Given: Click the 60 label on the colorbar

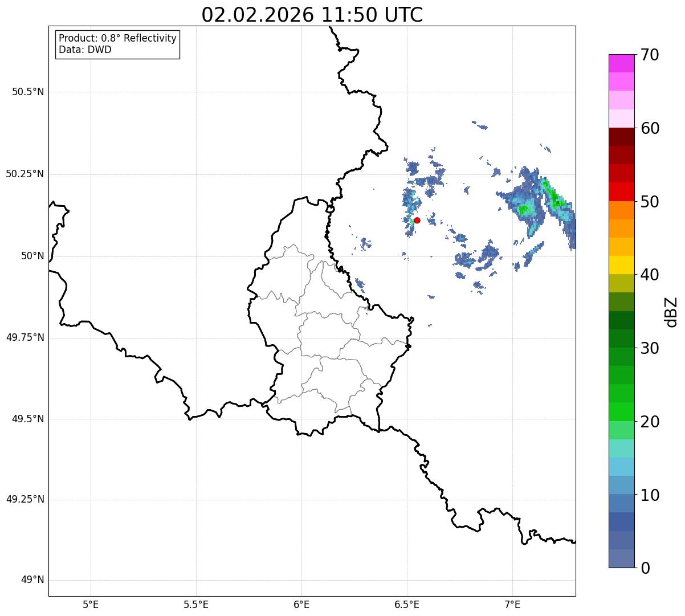Looking at the screenshot, I should [x=650, y=128].
